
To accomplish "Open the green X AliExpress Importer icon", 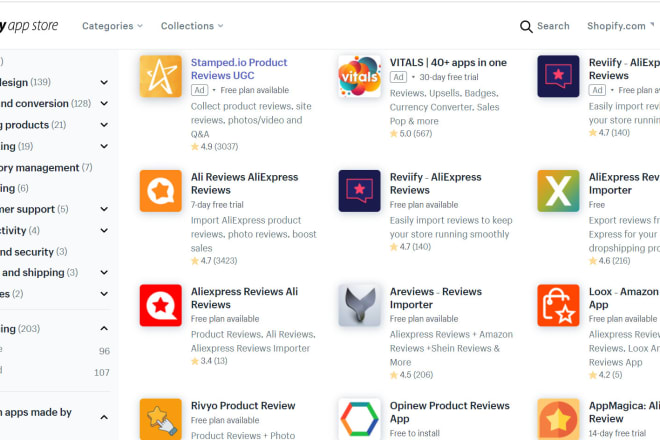I will (x=558, y=191).
